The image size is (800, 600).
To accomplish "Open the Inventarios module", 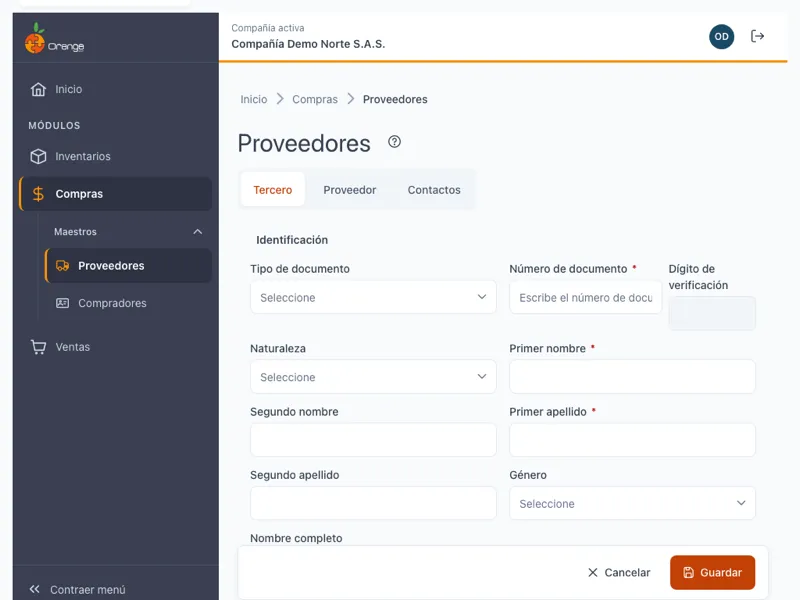I will pos(116,156).
